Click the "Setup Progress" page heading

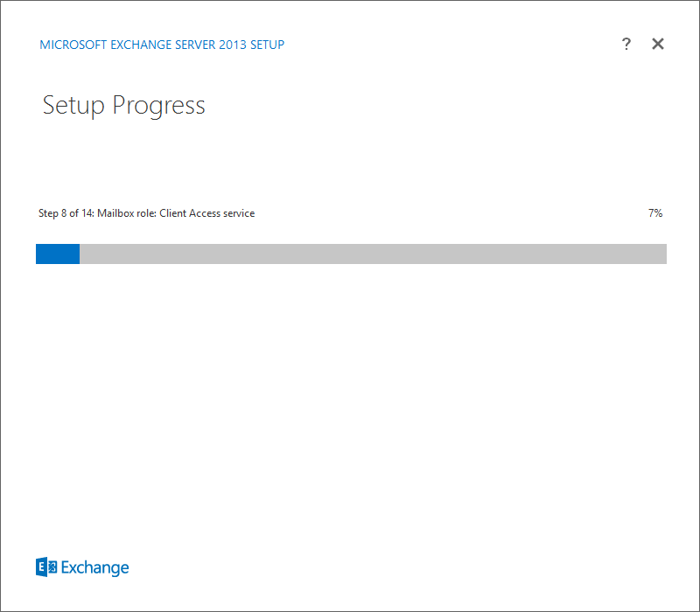pyautogui.click(x=123, y=106)
